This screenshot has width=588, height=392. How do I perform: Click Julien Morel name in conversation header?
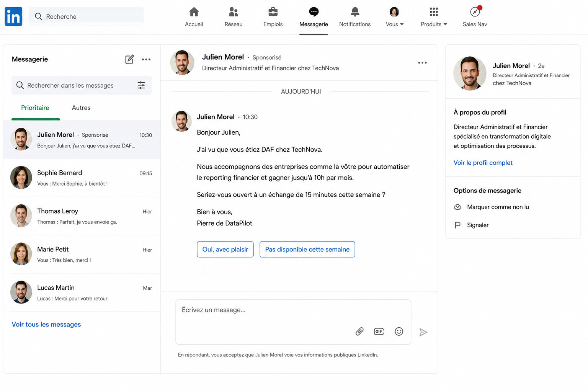(x=223, y=57)
